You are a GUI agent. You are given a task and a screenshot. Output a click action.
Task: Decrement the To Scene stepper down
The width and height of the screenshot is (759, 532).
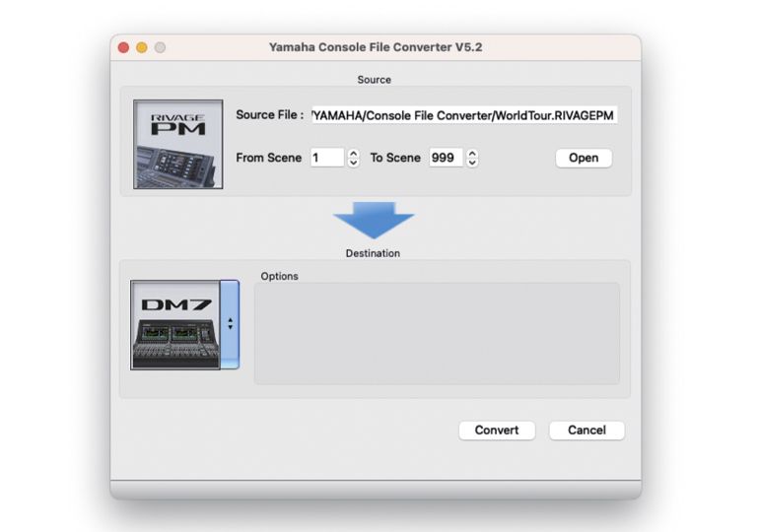click(472, 163)
